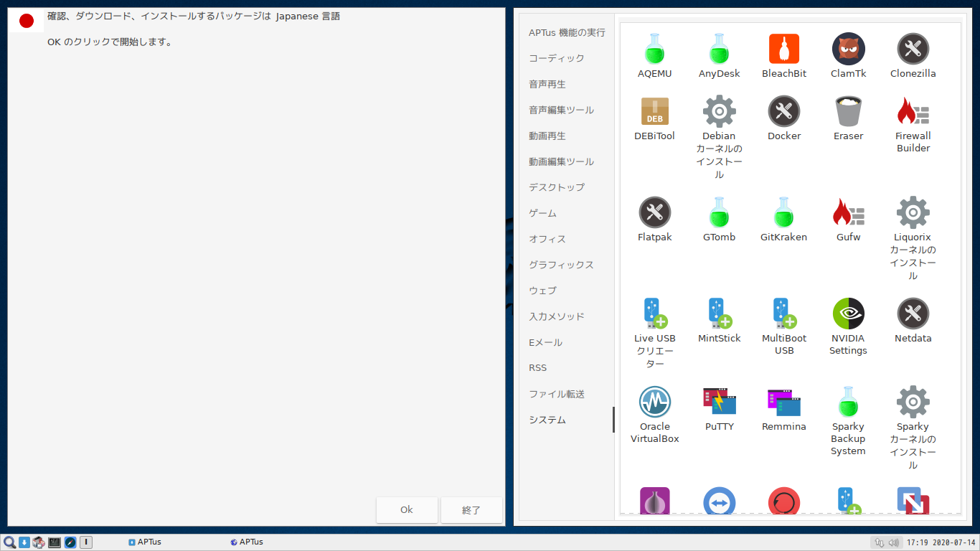Launch the compass browser icon in taskbar
This screenshot has width=980, height=551.
pos(70,542)
